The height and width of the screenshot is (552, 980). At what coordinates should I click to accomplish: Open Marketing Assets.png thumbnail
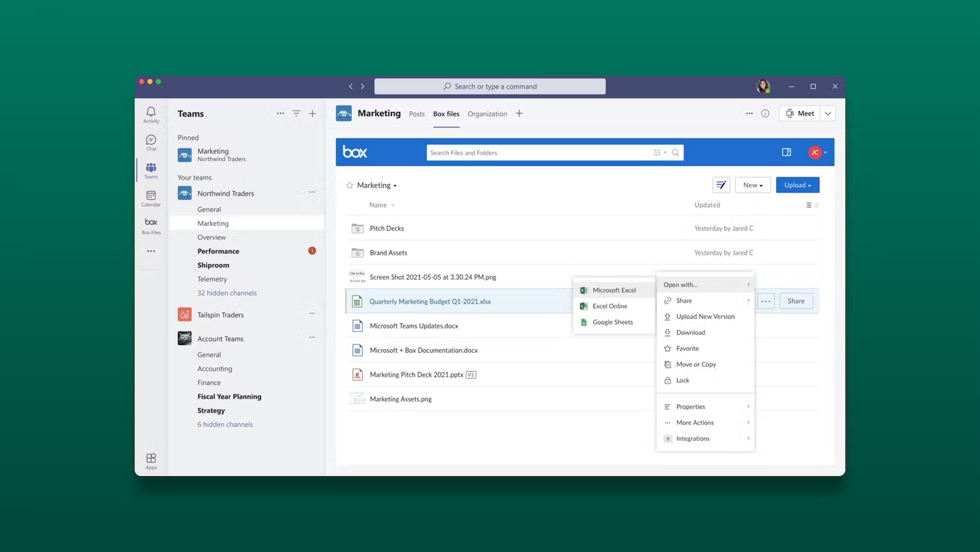click(357, 399)
